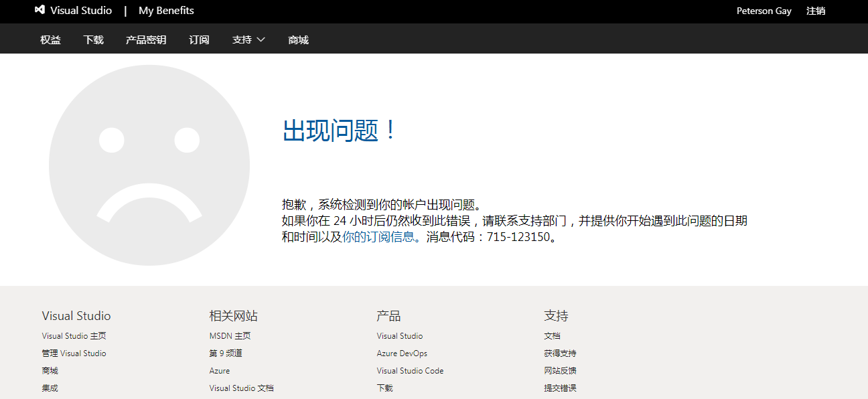Open 提交错误 footer link

click(x=560, y=388)
